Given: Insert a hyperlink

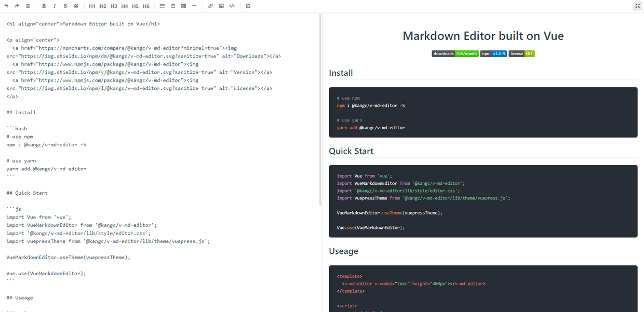Looking at the screenshot, I should point(210,6).
